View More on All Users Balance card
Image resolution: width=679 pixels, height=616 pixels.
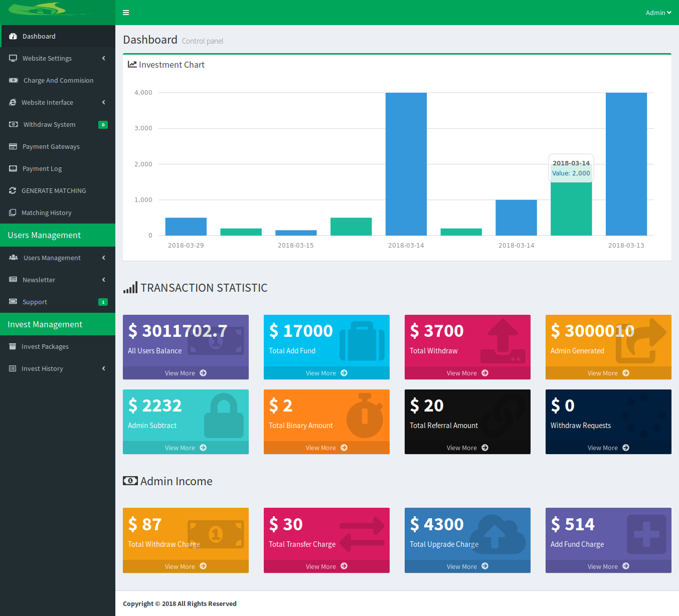click(186, 373)
